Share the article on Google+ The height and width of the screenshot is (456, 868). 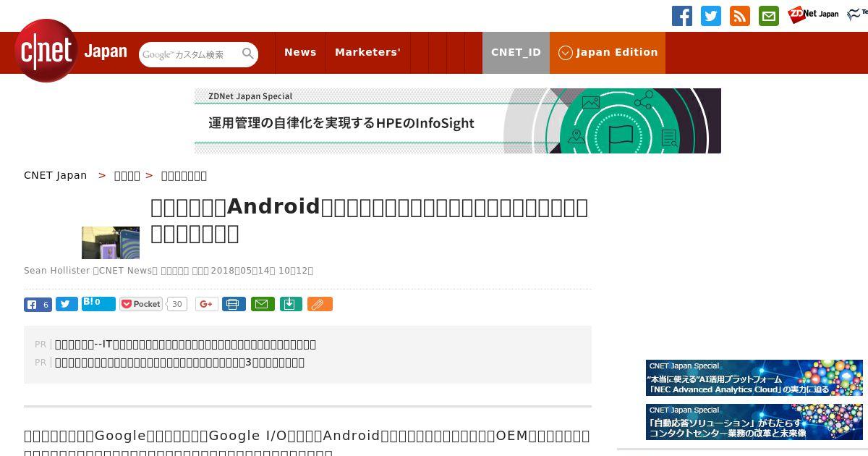(x=206, y=304)
